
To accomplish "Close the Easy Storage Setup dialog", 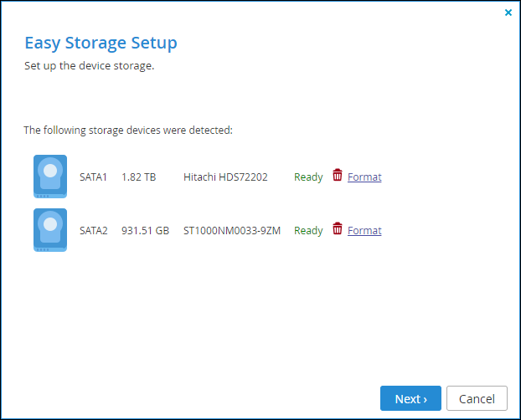I will point(508,13).
